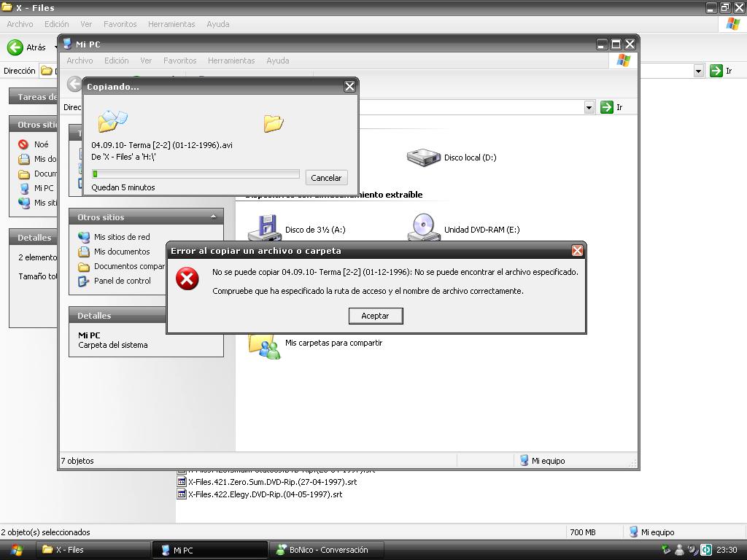Switch to Mi PC taskbar button
The height and width of the screenshot is (560, 747).
click(x=209, y=550)
